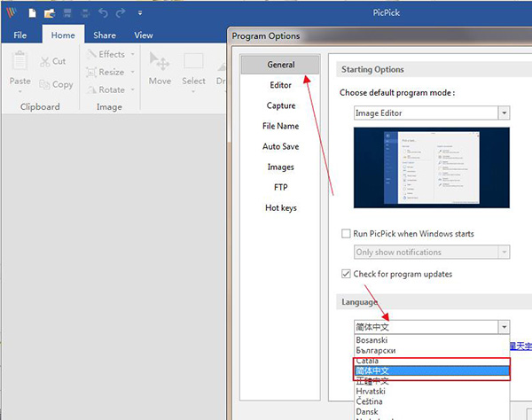Select 简体中文 highlighted in language list
The height and width of the screenshot is (420, 532).
431,370
